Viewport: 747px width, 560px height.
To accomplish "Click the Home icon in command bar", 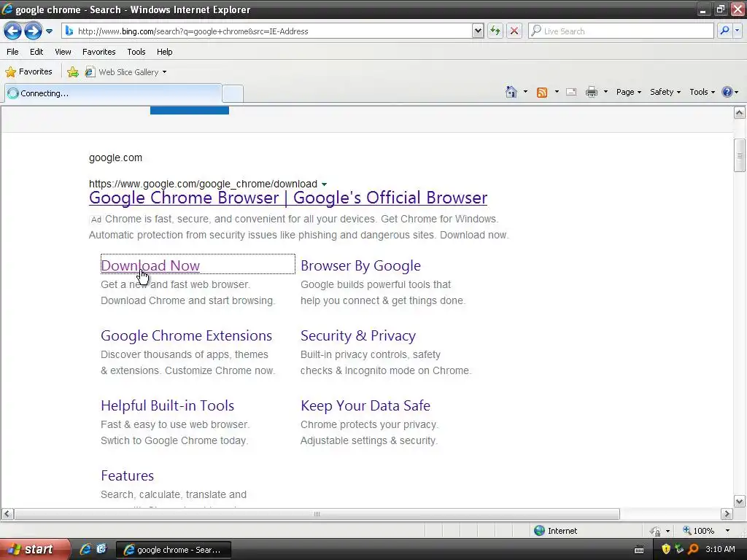I will pyautogui.click(x=511, y=92).
